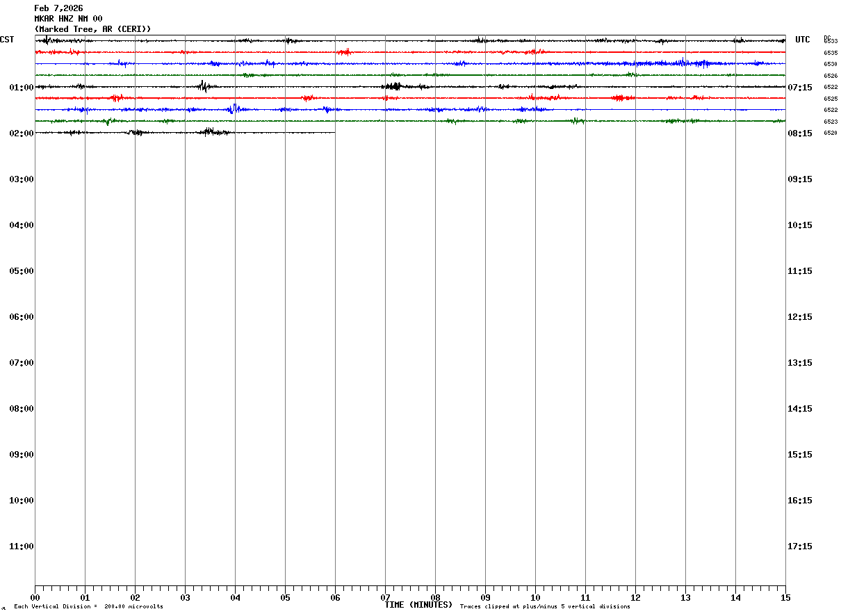Viewport: 841px width, 616px height.
Task: Select the UTC time zone label
Action: coord(803,40)
